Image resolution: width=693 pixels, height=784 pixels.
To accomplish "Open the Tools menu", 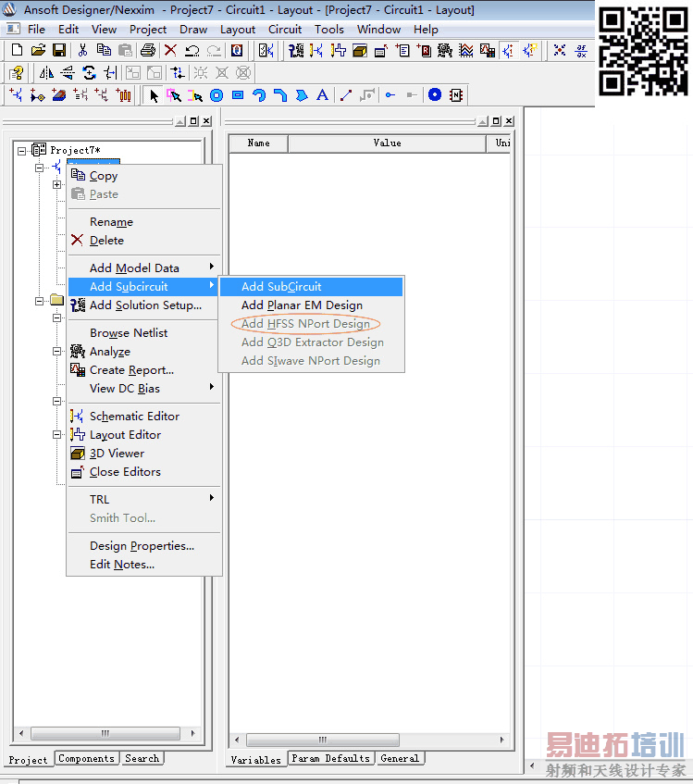I will [329, 30].
